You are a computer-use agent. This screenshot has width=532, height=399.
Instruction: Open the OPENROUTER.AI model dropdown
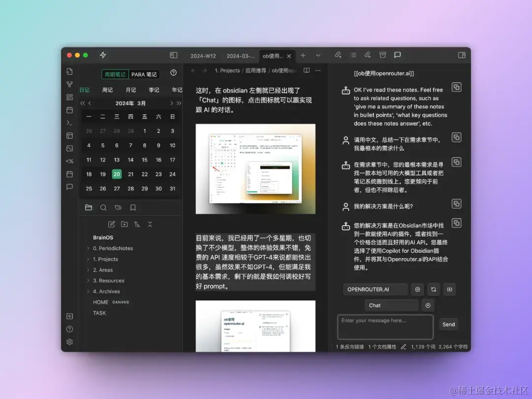click(x=375, y=290)
